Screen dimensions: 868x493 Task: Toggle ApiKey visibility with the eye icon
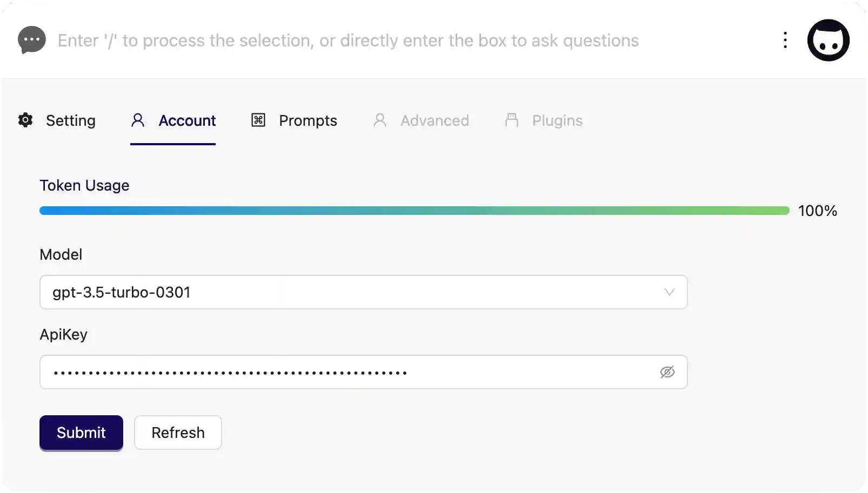click(667, 372)
